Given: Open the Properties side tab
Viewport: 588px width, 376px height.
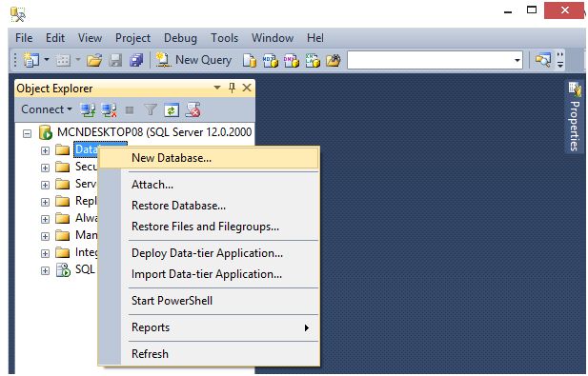Looking at the screenshot, I should 574,117.
